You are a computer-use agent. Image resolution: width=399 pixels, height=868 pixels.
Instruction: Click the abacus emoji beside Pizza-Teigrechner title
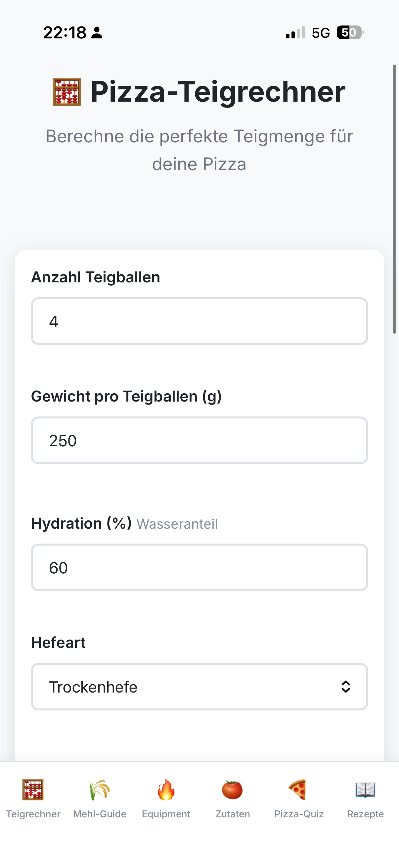(67, 92)
